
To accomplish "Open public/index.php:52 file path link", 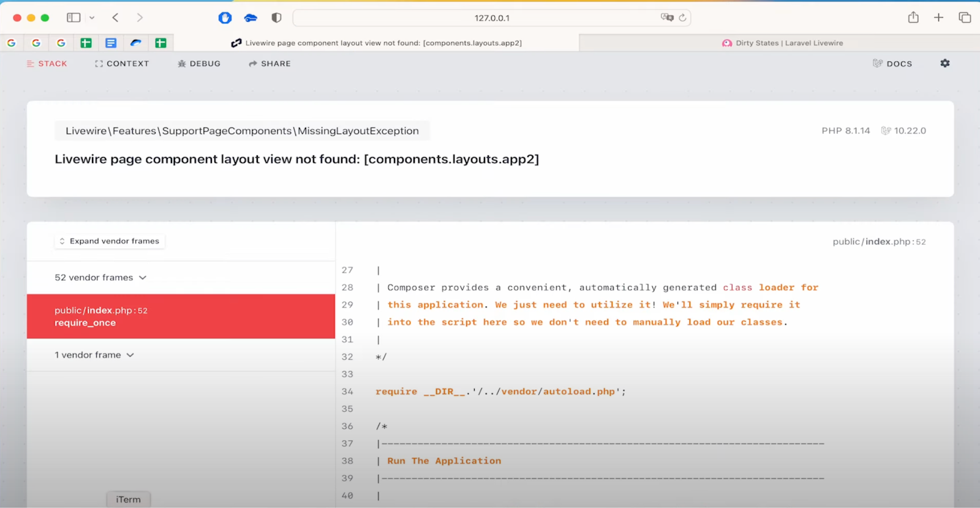I will click(x=879, y=242).
